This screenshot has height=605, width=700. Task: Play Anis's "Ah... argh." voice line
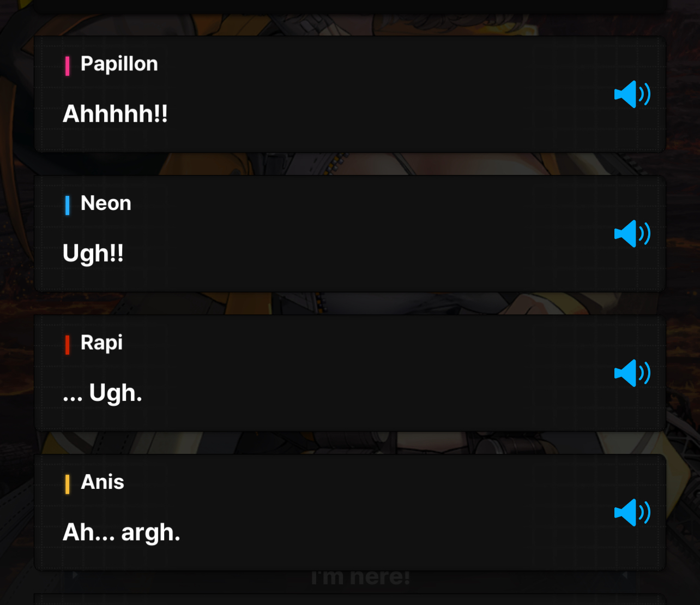pyautogui.click(x=632, y=513)
